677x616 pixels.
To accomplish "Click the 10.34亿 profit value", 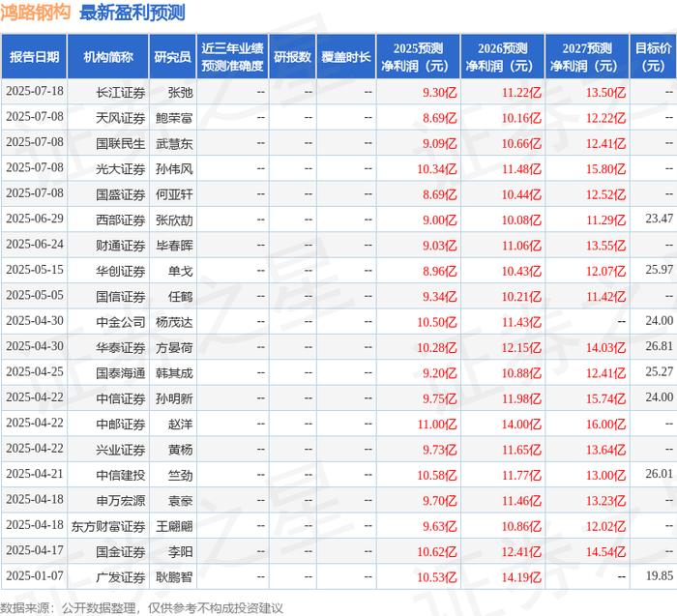I will 436,169.
